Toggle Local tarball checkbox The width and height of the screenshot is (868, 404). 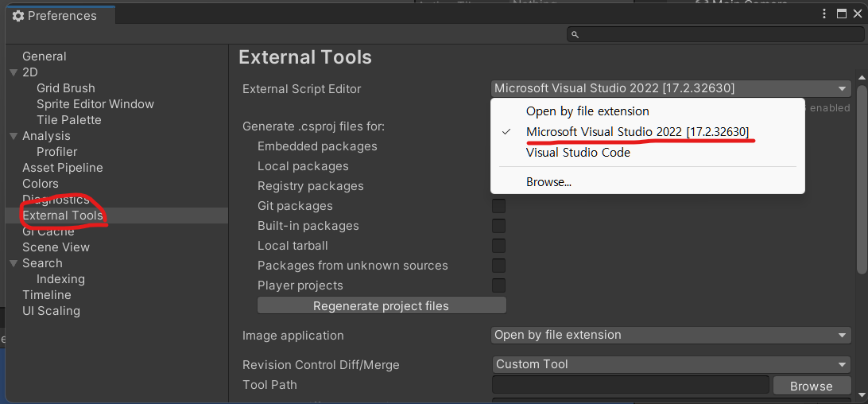pyautogui.click(x=498, y=246)
